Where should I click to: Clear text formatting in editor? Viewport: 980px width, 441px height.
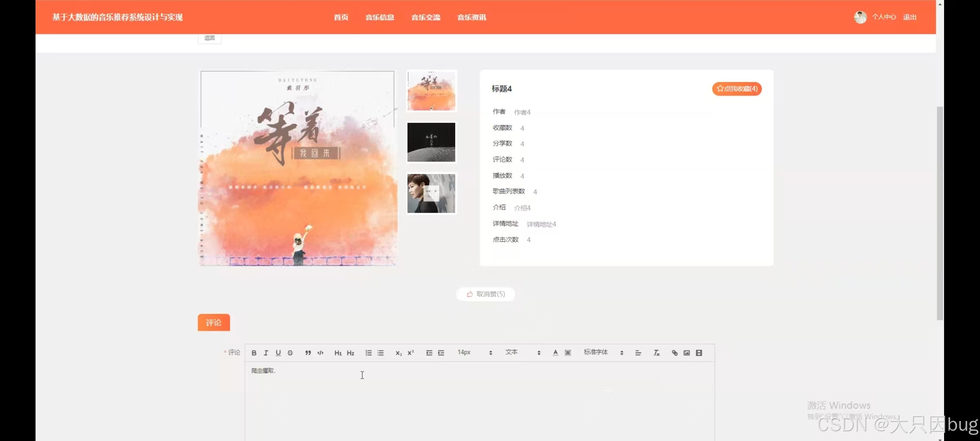click(x=656, y=353)
